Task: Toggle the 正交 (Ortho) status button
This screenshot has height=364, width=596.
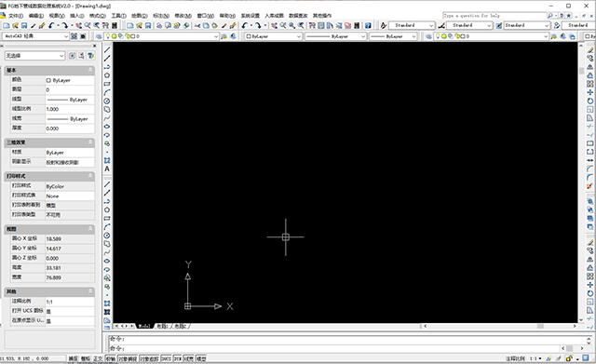Action: (x=98, y=358)
